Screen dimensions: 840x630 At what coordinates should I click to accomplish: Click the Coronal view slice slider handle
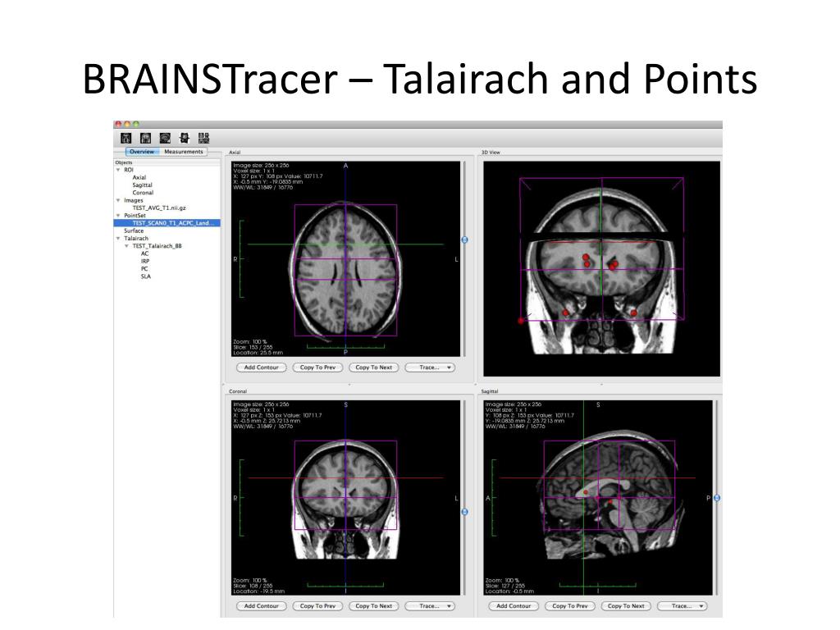click(x=464, y=512)
